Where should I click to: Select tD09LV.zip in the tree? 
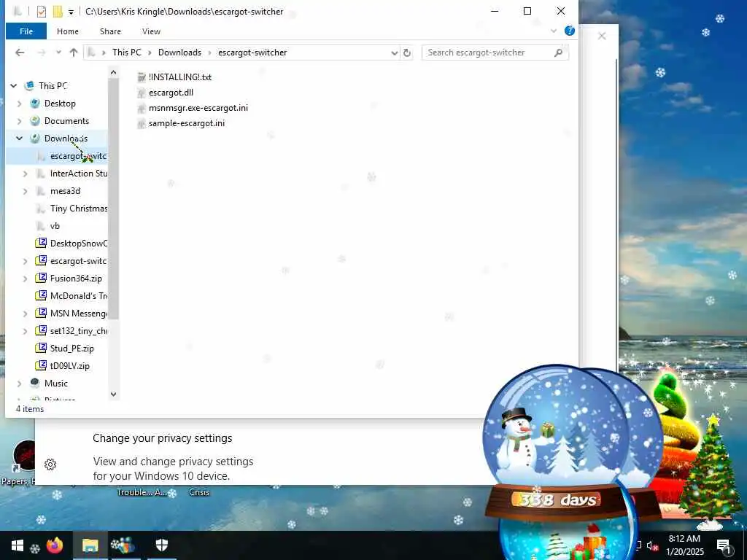69,366
